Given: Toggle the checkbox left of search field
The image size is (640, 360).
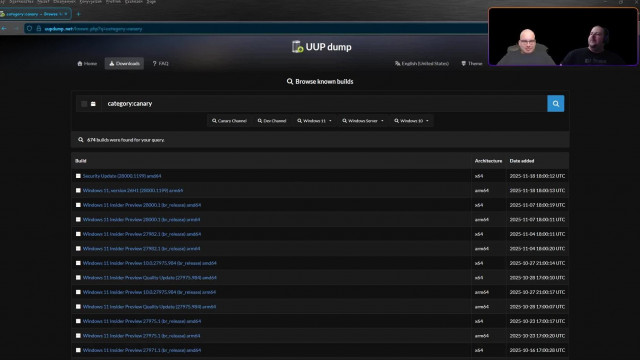Looking at the screenshot, I should 84,104.
